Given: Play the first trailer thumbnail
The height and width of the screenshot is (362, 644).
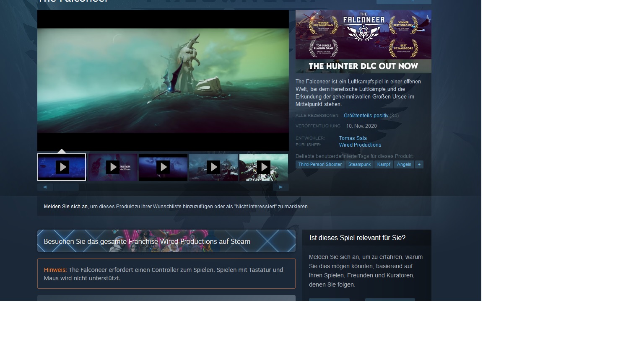Looking at the screenshot, I should click(62, 167).
